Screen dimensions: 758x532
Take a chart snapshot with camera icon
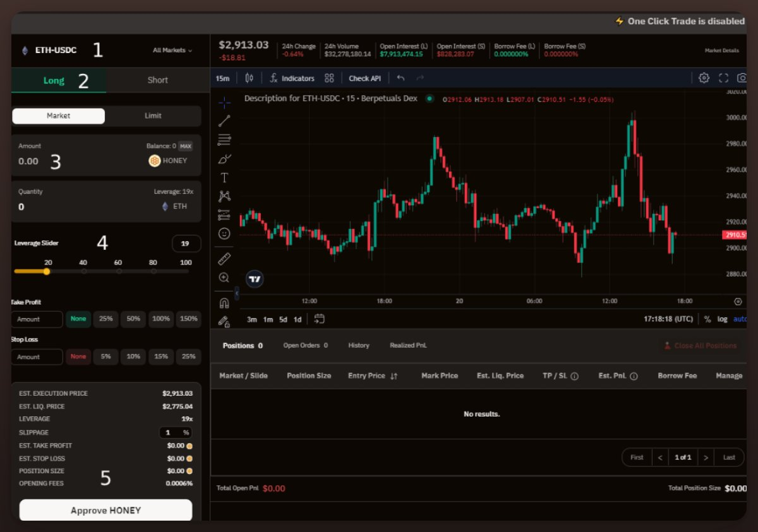click(x=742, y=78)
